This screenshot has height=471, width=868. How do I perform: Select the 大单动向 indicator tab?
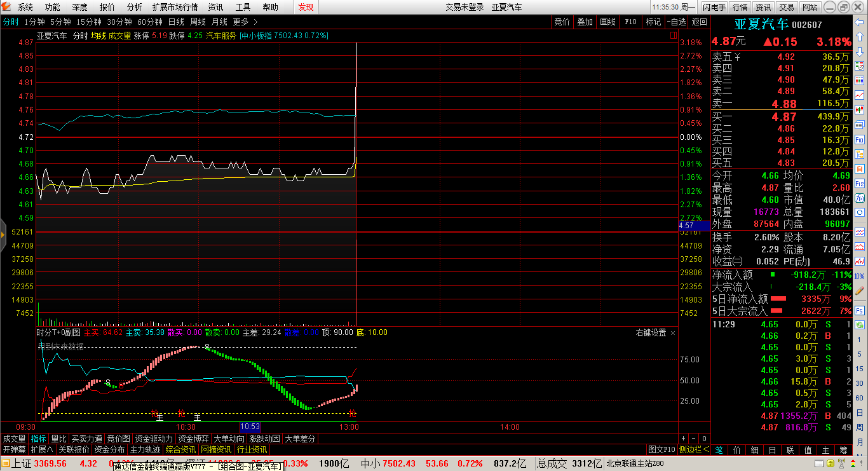click(x=229, y=439)
